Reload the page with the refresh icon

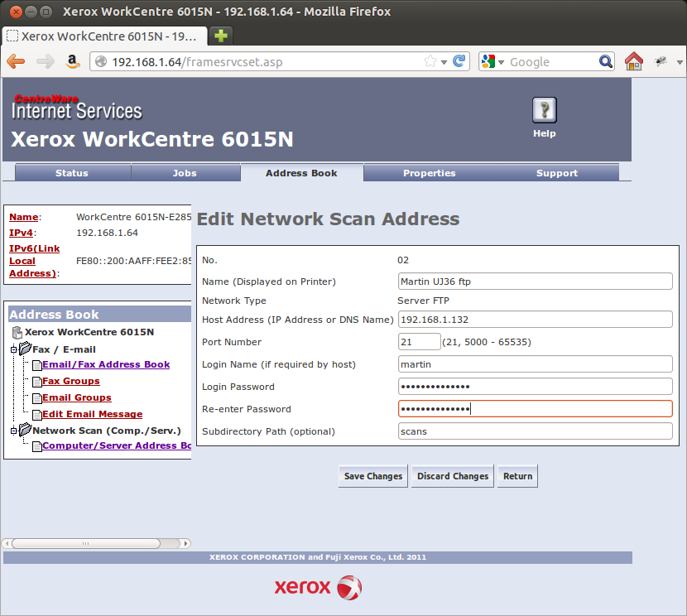point(459,61)
